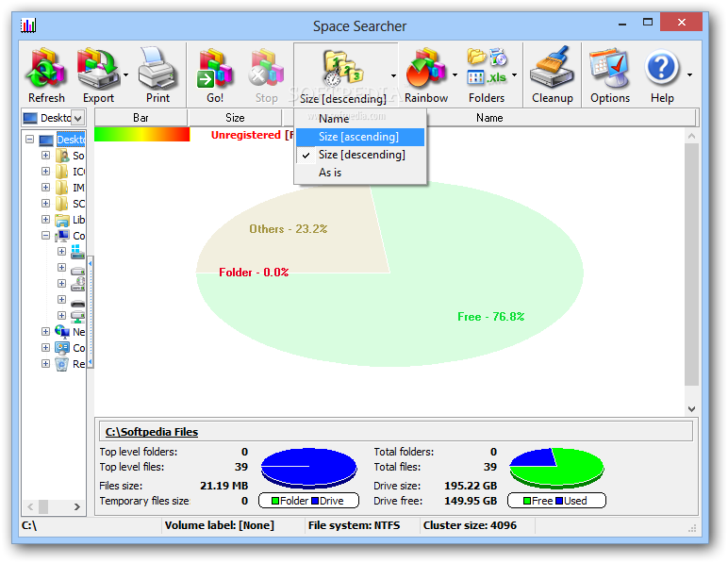
Task: Click the Rainbow chart icon
Action: (425, 69)
